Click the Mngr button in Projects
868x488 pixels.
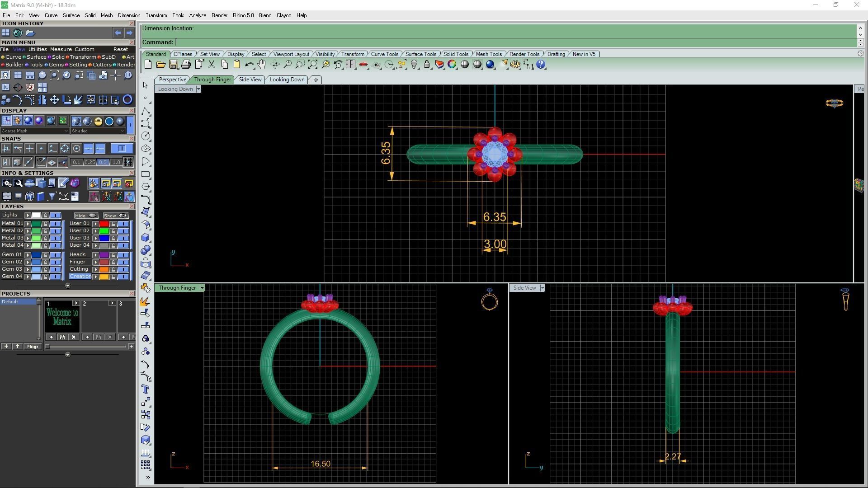click(33, 347)
